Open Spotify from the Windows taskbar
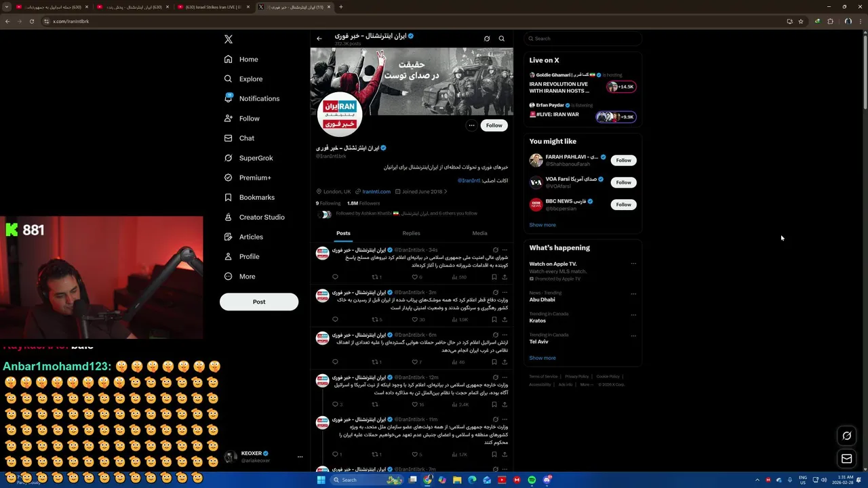 (532, 480)
